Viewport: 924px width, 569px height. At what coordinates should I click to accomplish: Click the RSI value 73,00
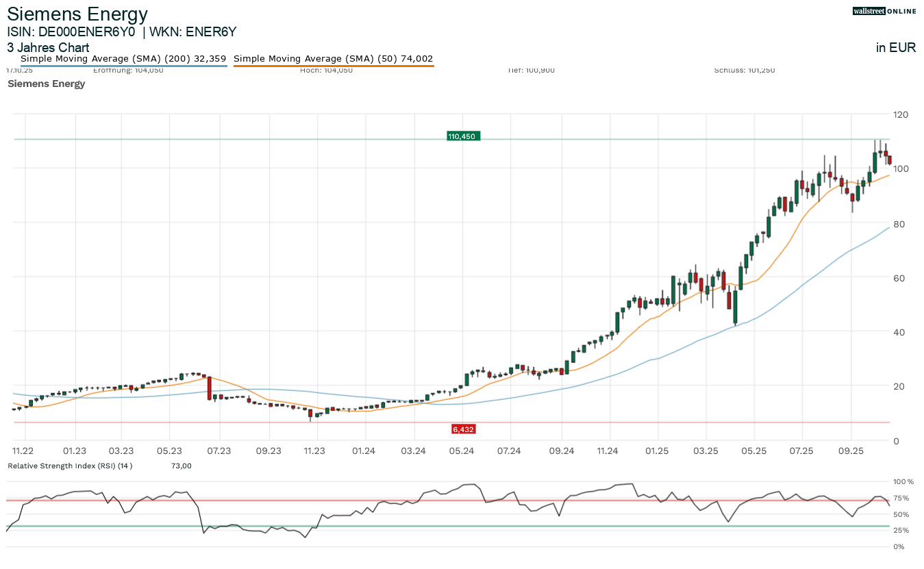point(181,466)
